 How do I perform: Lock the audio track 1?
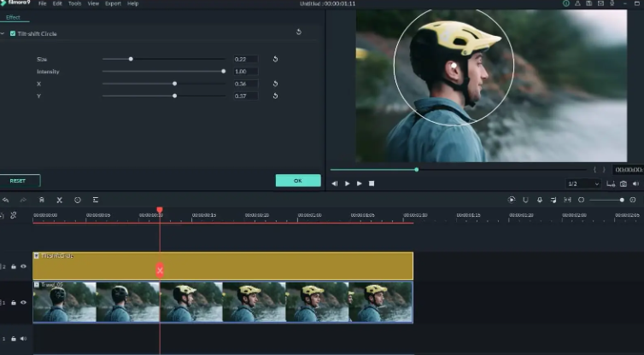(x=14, y=339)
